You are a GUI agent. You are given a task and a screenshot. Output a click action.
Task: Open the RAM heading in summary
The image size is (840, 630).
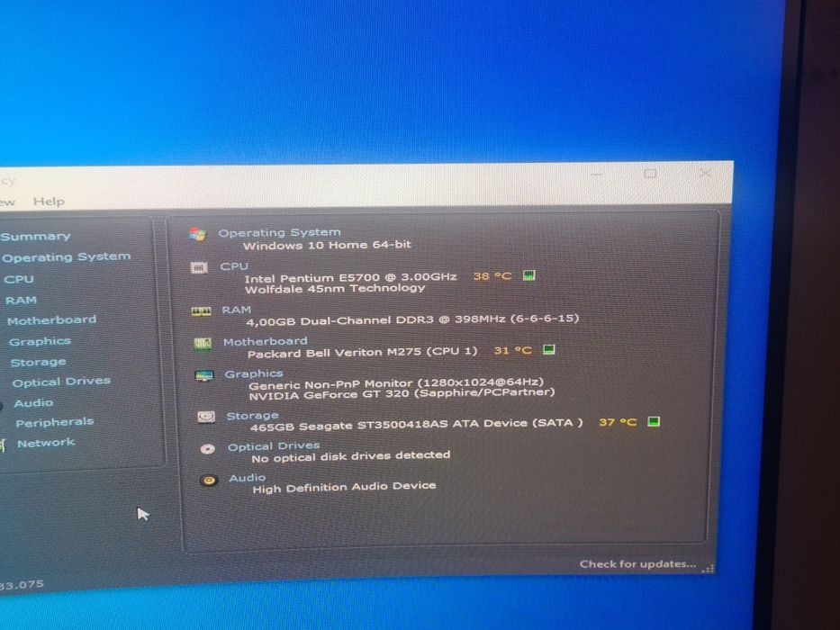236,310
